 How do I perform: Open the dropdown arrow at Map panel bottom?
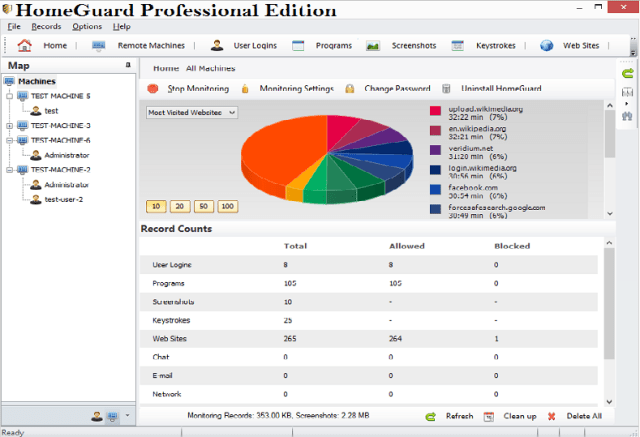point(127,415)
